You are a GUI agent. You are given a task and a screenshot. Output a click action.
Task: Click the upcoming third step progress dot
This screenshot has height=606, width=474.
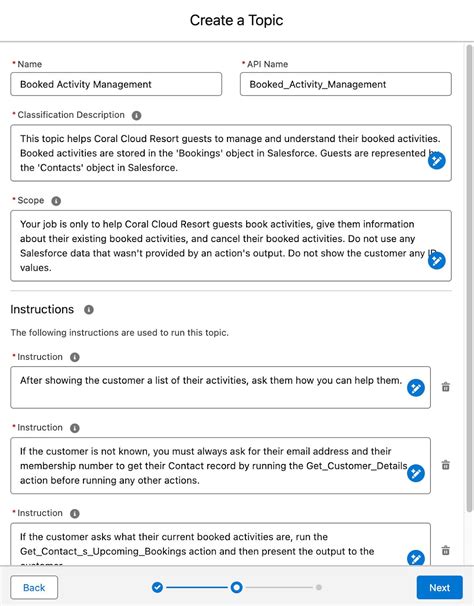(x=319, y=587)
